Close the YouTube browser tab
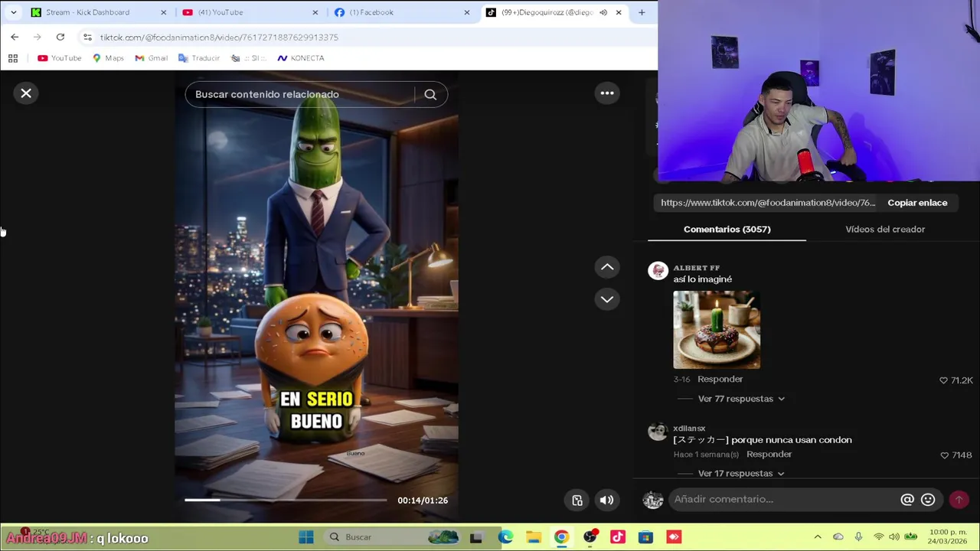Image resolution: width=980 pixels, height=551 pixels. point(315,12)
